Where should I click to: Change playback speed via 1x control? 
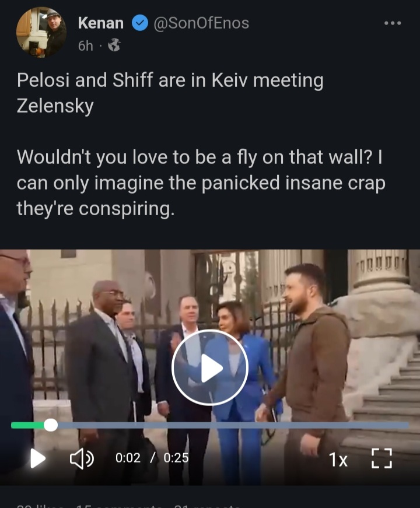[x=338, y=460]
